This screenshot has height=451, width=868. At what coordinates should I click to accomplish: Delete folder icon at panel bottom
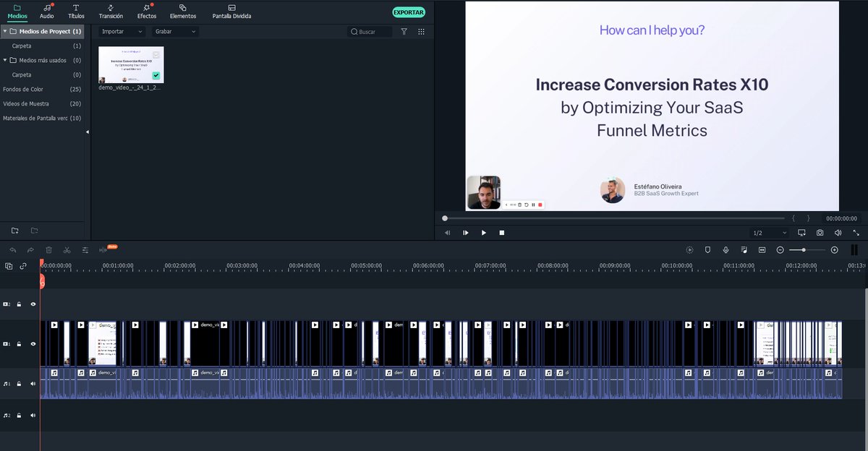pos(34,231)
